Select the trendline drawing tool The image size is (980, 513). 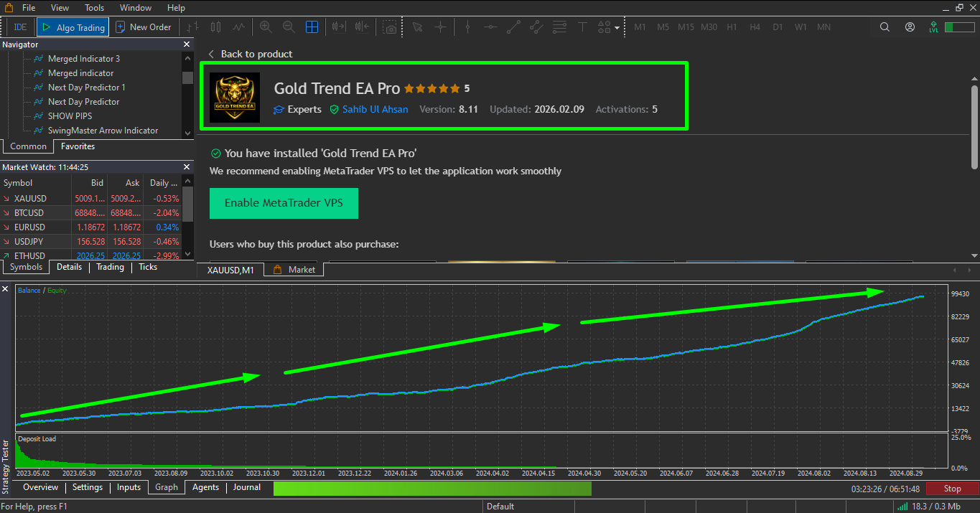point(513,27)
